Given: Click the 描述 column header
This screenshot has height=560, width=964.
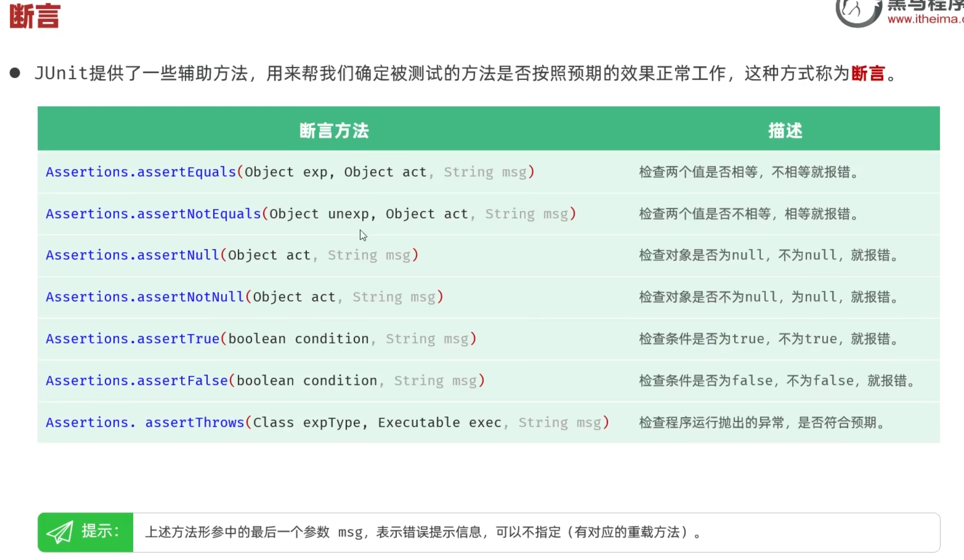Looking at the screenshot, I should (x=785, y=131).
